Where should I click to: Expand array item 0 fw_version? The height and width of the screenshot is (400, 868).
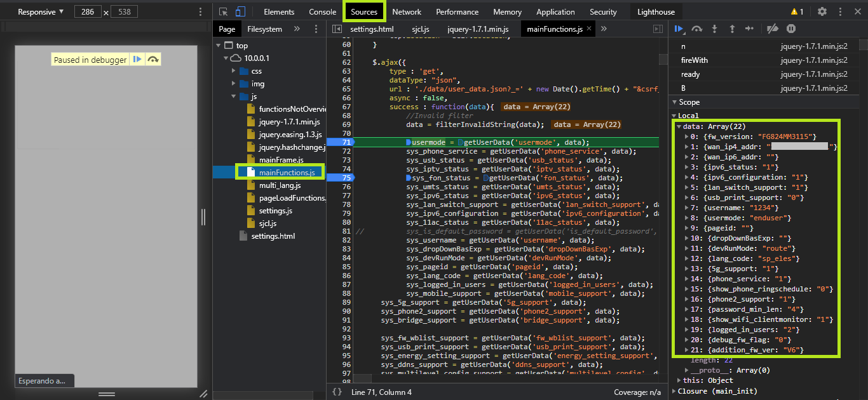[686, 137]
